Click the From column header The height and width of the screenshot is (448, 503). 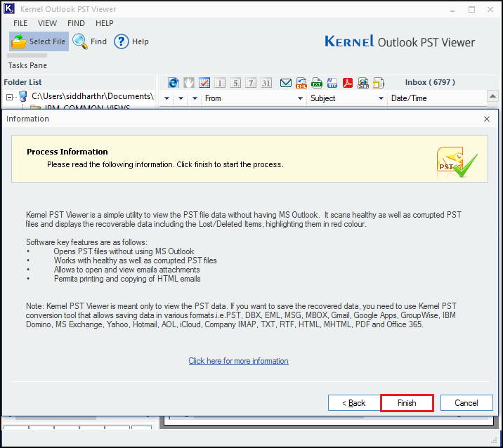[x=213, y=98]
